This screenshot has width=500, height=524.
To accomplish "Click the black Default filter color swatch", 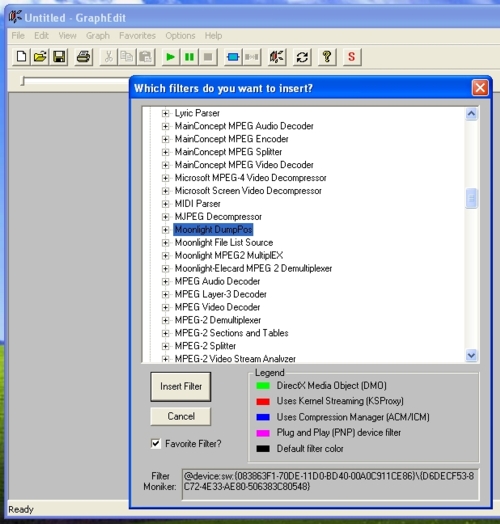I will 263,449.
